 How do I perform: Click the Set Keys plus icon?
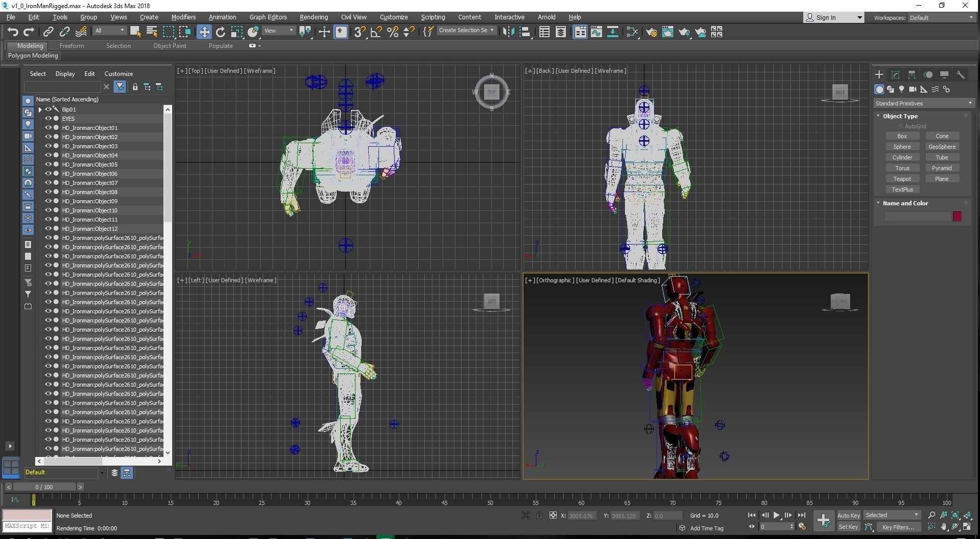[x=824, y=520]
